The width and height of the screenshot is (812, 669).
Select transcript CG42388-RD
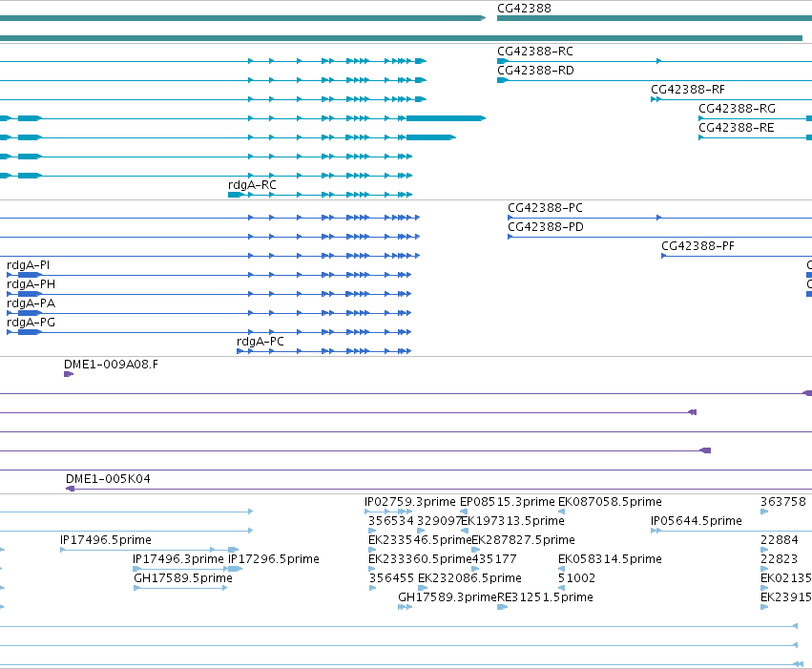pyautogui.click(x=535, y=71)
